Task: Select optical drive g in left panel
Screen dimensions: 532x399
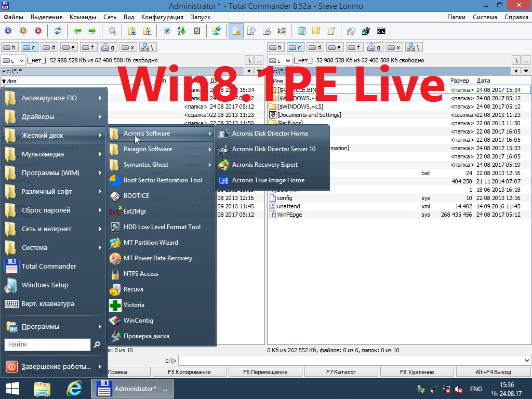Action: click(109, 47)
